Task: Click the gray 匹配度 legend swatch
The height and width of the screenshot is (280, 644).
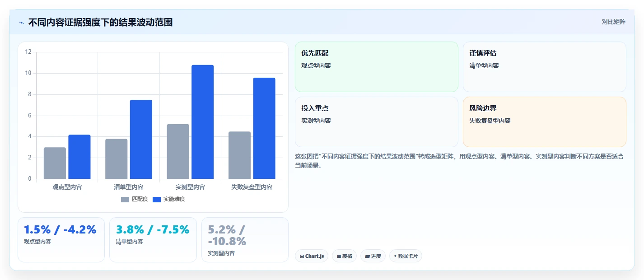Action: [x=125, y=199]
